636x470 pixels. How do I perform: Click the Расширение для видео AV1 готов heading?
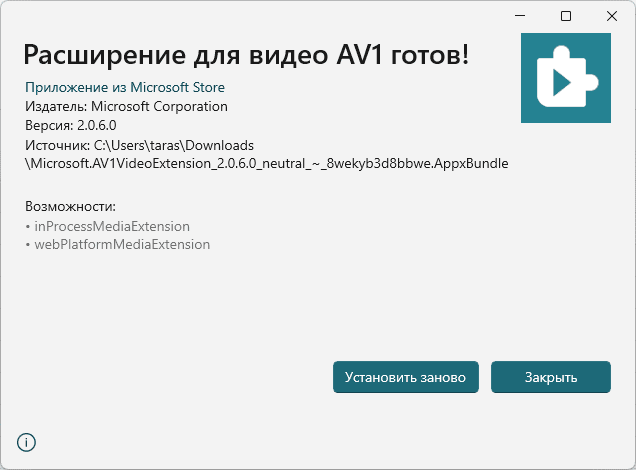247,54
